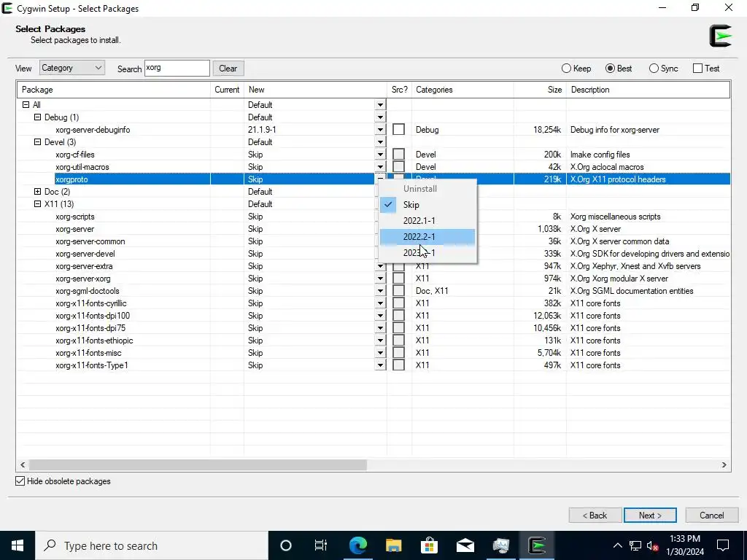Click the Description column header
Screen dimensions: 747x560
click(x=648, y=90)
